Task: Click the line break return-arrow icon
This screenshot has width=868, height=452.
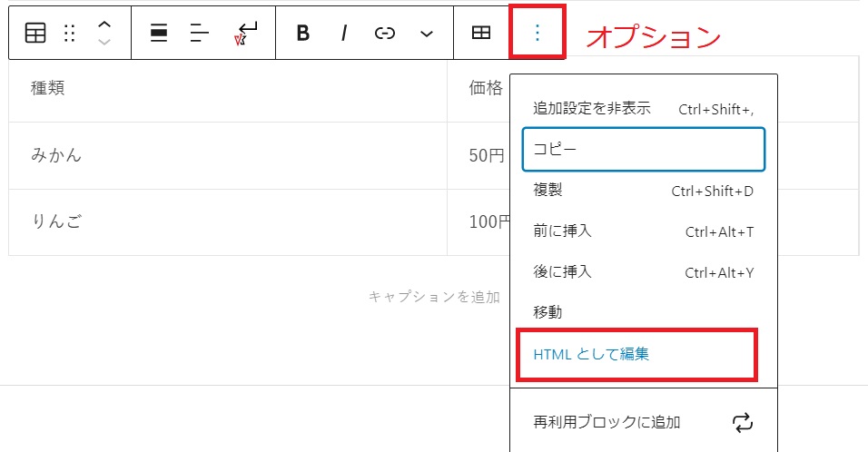Action: (246, 34)
